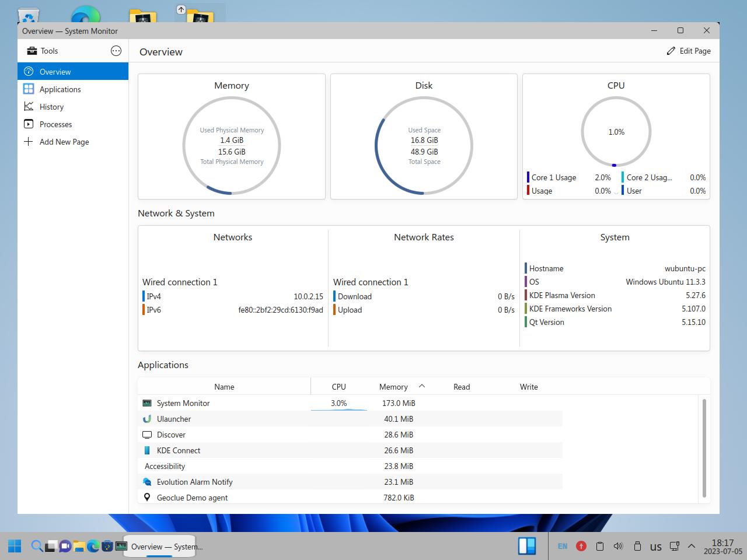Click Add New Page
This screenshot has height=560, width=747.
tap(64, 142)
